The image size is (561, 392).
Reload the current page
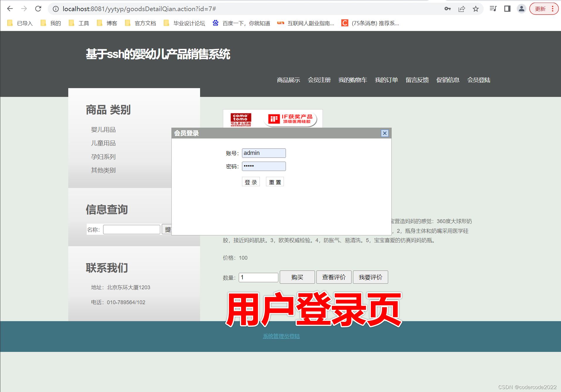(38, 9)
